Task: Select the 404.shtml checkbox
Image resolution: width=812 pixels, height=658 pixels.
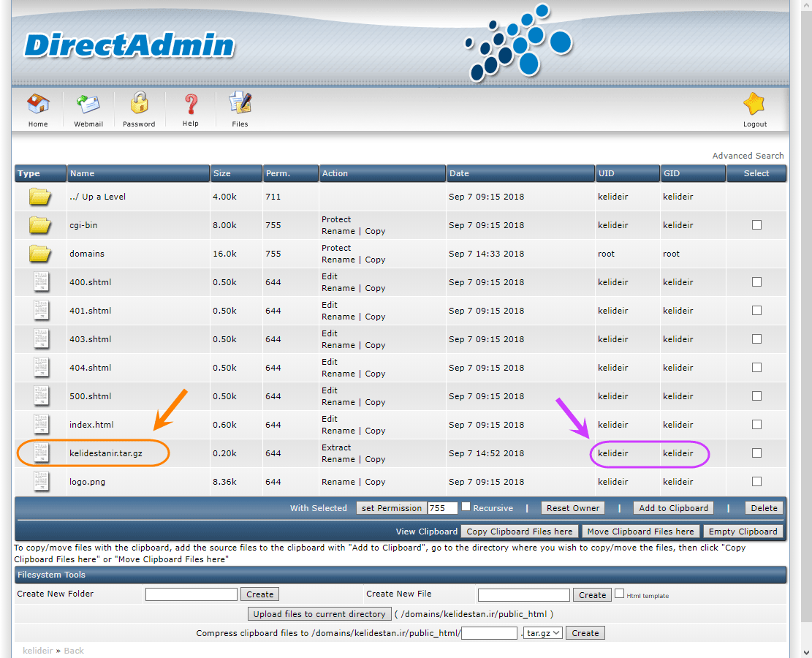Action: pos(756,367)
